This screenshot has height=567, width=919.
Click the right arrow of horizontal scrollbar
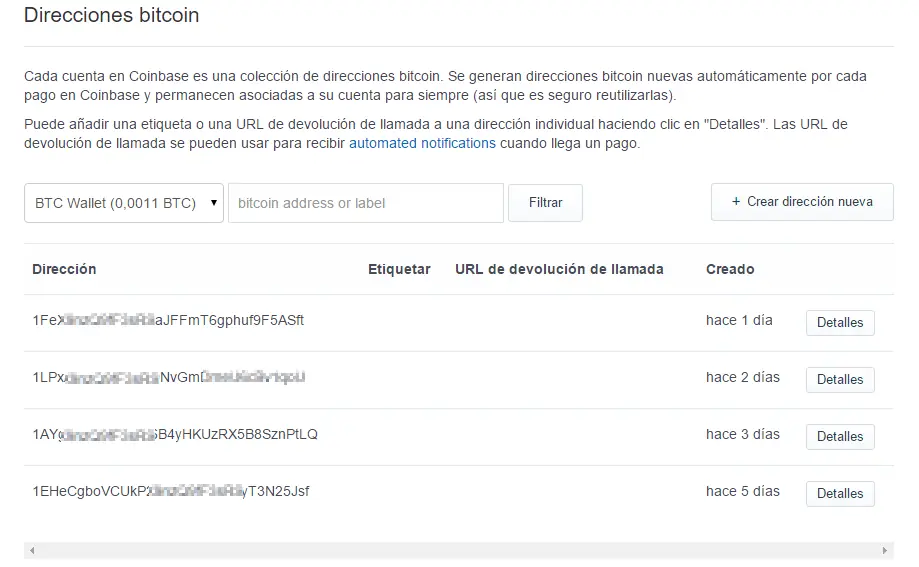pos(885,551)
